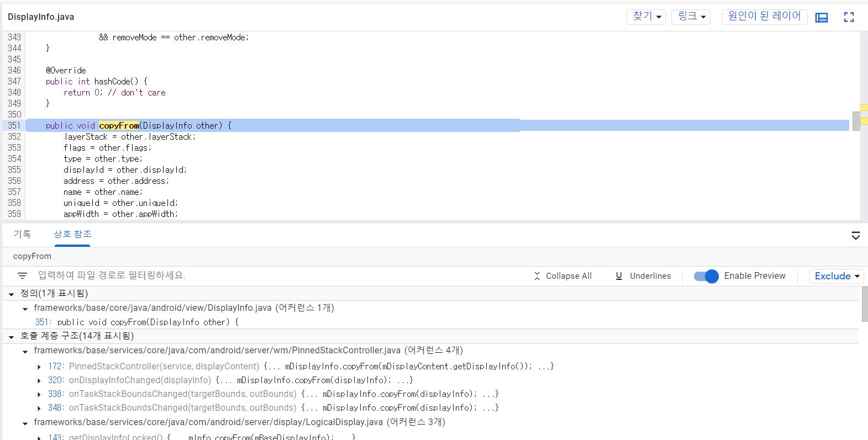Click the 원인이 된 레이어 button
The image size is (868, 440).
pyautogui.click(x=765, y=17)
